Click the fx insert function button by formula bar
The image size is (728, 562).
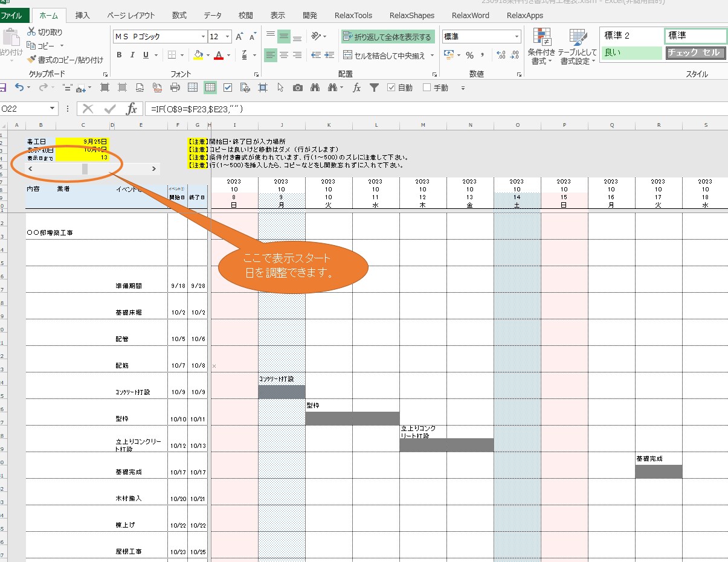pyautogui.click(x=131, y=109)
